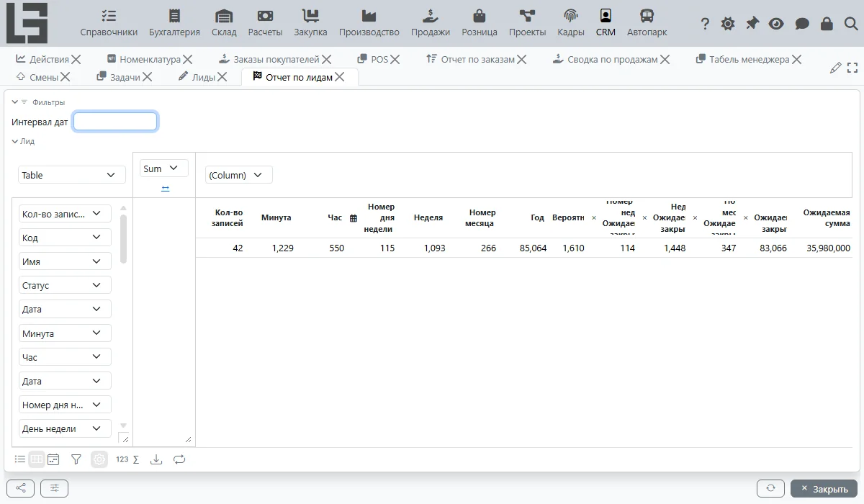Open the Расчеты module
864x504 pixels.
click(x=265, y=23)
